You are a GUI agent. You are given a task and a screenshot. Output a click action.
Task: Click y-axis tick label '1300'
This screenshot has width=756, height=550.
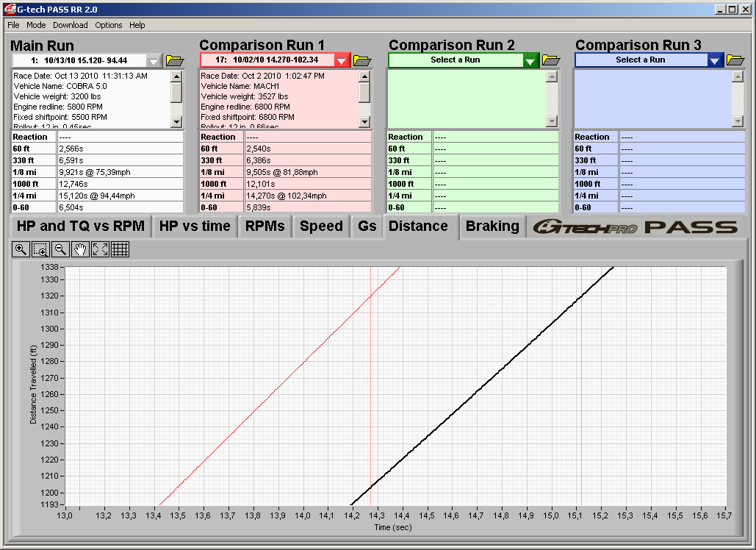[x=49, y=329]
